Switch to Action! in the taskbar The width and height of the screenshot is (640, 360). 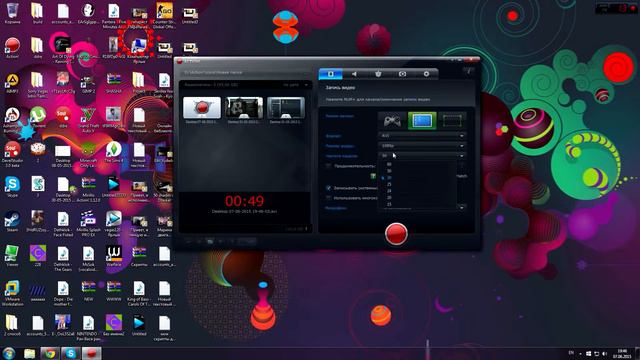pos(91,353)
